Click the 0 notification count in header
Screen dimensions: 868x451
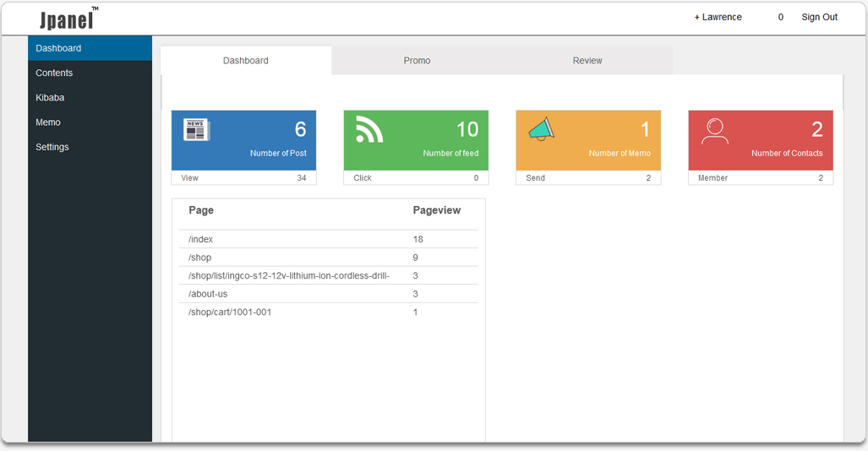[781, 17]
